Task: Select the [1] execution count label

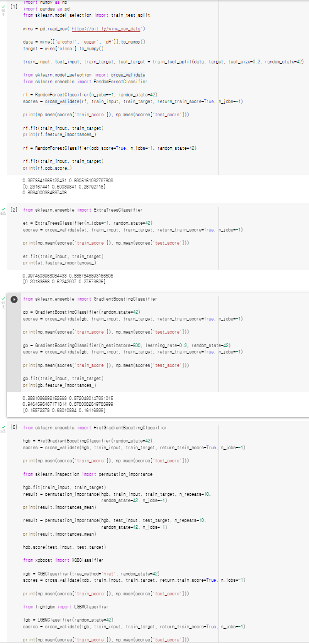Action: (x=14, y=6)
